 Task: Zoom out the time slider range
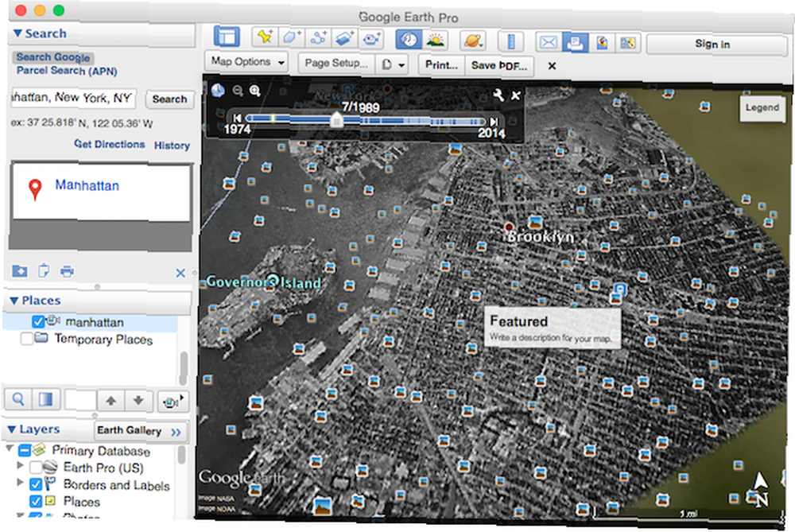237,91
